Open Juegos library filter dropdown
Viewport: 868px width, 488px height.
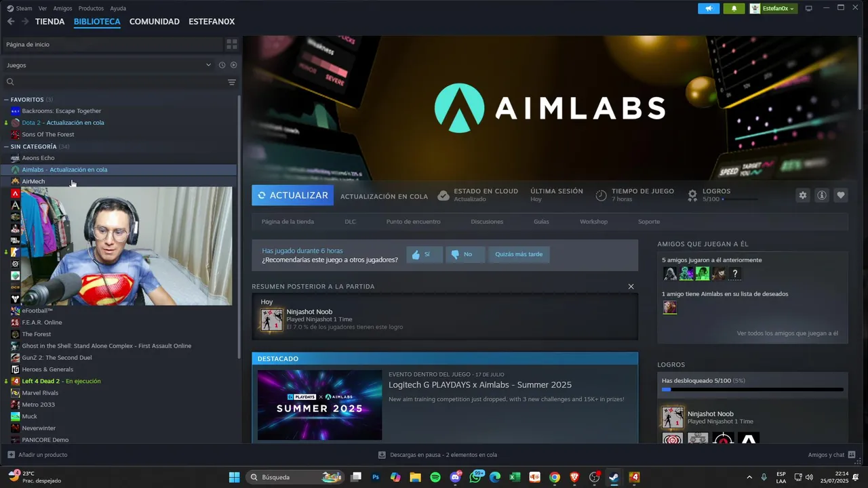tap(108, 65)
